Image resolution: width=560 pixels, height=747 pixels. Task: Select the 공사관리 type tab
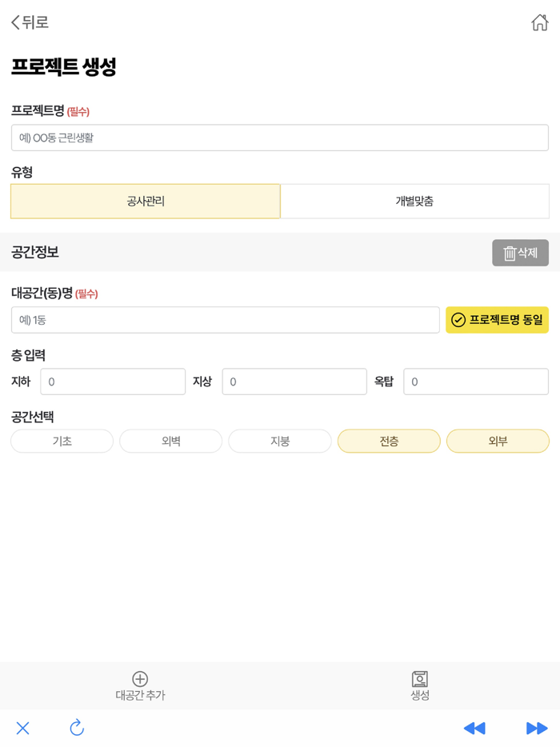pos(145,201)
